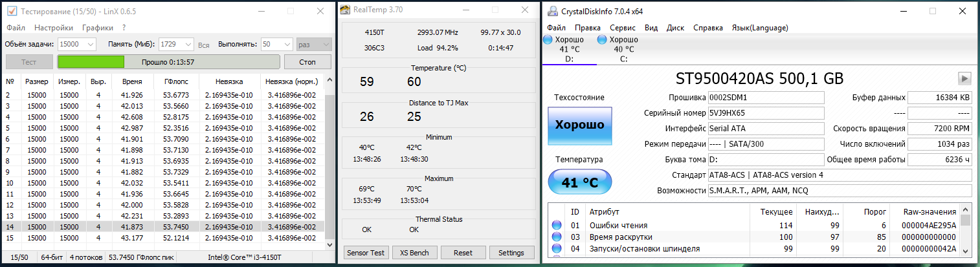
Task: Click the Sensor Test button
Action: [x=365, y=253]
